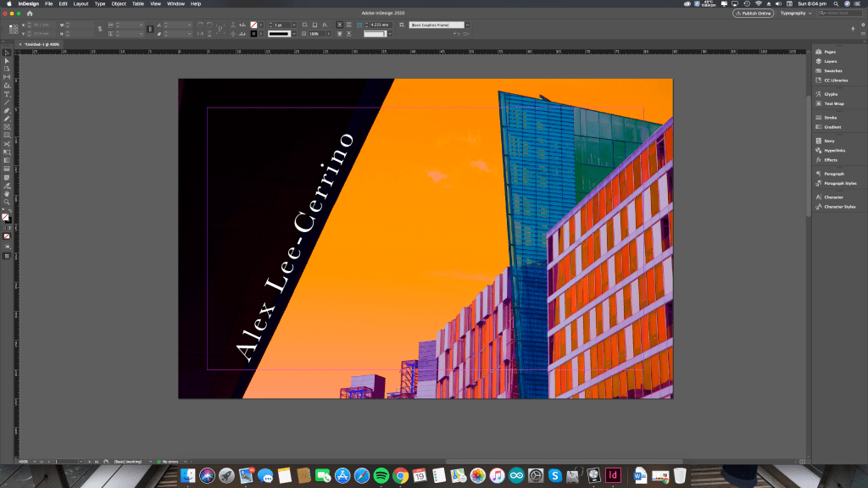Select the Direct Selection tool
Image resolution: width=868 pixels, height=488 pixels.
tap(7, 61)
